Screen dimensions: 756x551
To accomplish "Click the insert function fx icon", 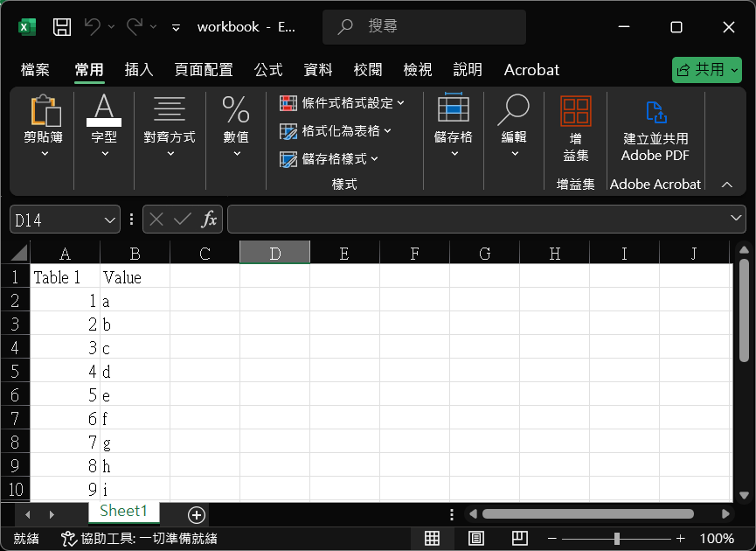I will click(209, 220).
